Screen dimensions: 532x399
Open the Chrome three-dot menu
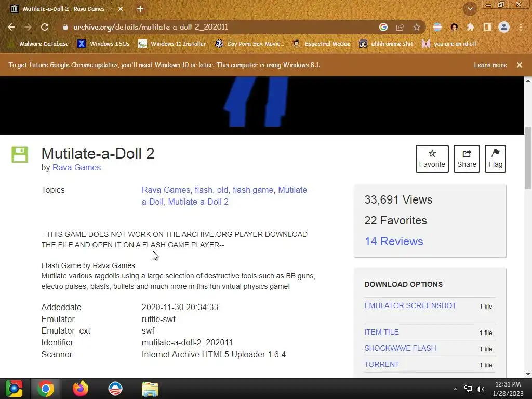click(x=521, y=27)
